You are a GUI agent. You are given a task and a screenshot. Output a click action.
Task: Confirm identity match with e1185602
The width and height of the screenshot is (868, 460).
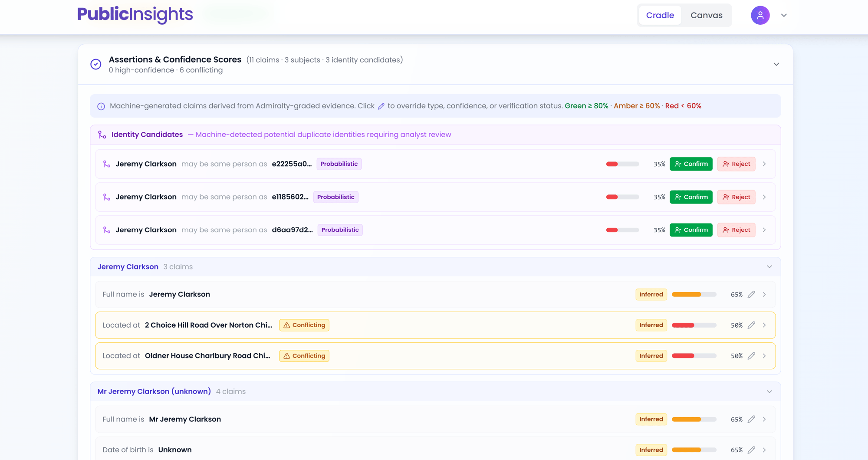click(x=691, y=197)
